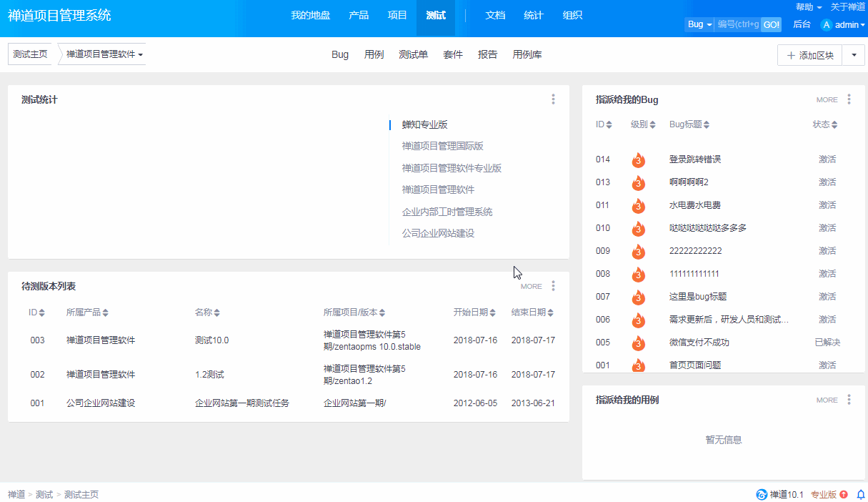This screenshot has height=502, width=868.
Task: Expand the Bug search type dropdown
Action: pos(699,25)
